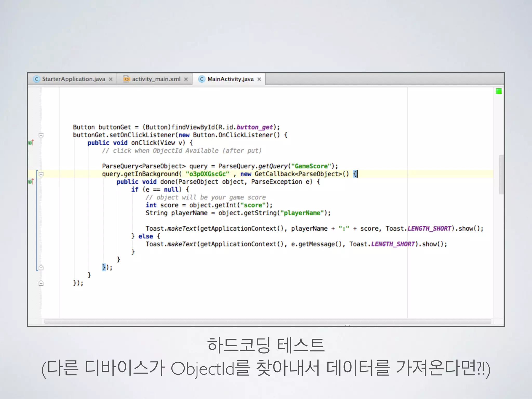This screenshot has width=532, height=399.
Task: Click the "playerName" string literal
Action: pyautogui.click(x=302, y=213)
